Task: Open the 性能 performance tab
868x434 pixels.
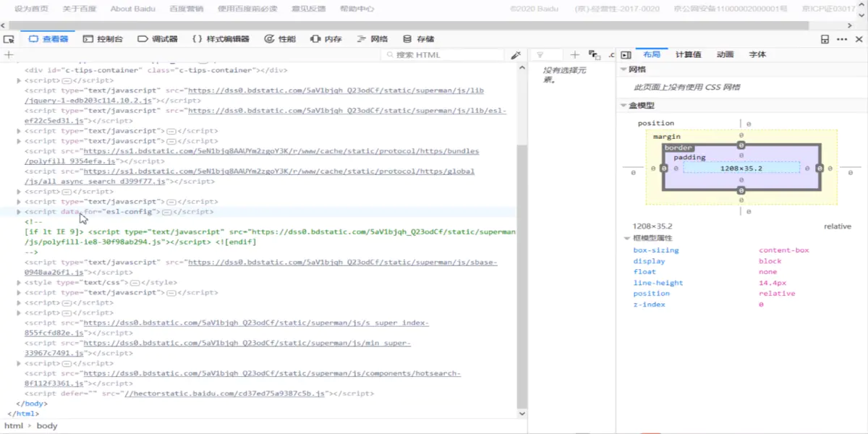Action: coord(280,39)
